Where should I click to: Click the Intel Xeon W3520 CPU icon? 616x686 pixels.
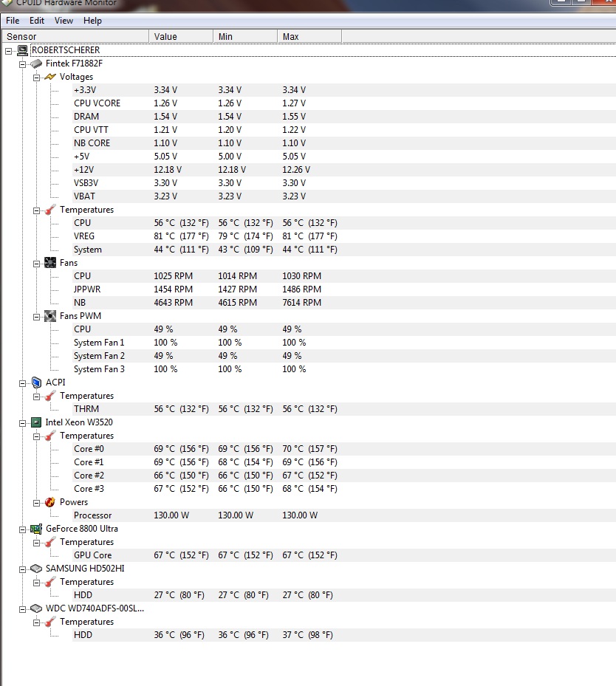point(36,422)
